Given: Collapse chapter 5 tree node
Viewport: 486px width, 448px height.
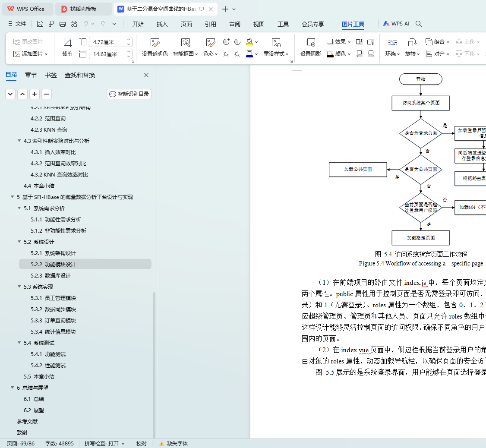Looking at the screenshot, I should [x=13, y=197].
